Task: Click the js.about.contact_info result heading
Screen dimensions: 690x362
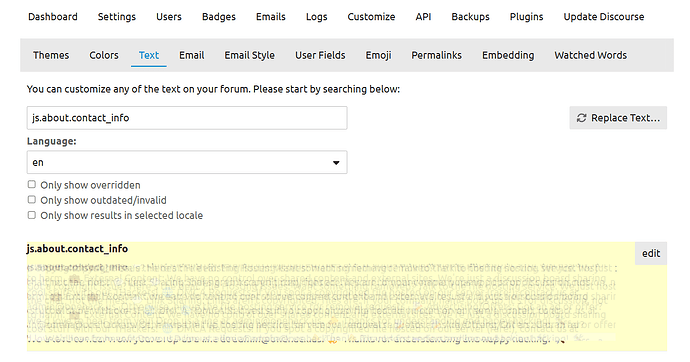Action: 77,249
